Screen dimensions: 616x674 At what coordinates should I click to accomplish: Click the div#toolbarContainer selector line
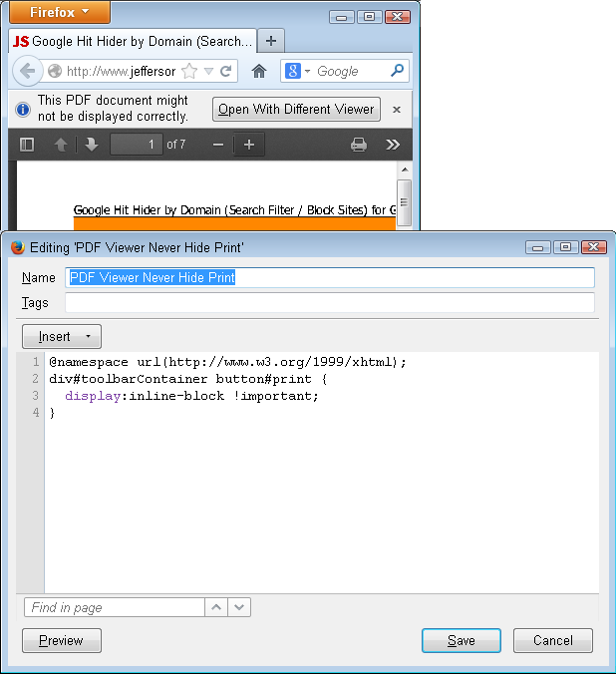tap(187, 379)
